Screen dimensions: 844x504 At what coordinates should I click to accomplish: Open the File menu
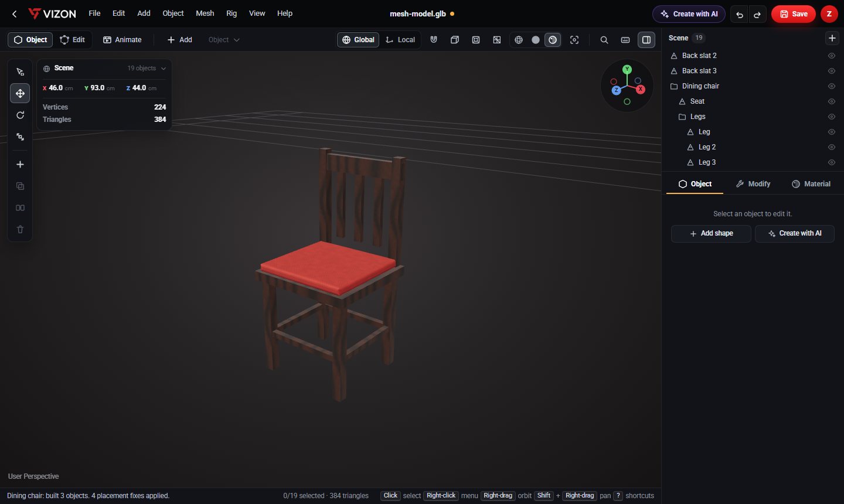click(x=94, y=13)
